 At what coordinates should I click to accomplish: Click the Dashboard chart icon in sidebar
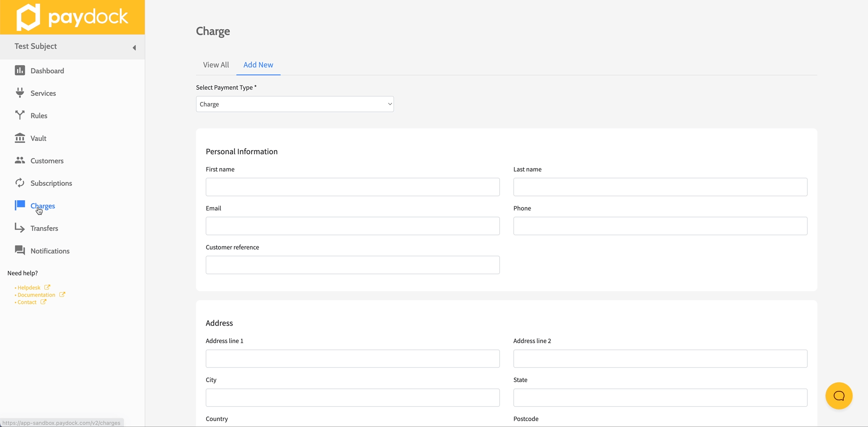coord(20,70)
